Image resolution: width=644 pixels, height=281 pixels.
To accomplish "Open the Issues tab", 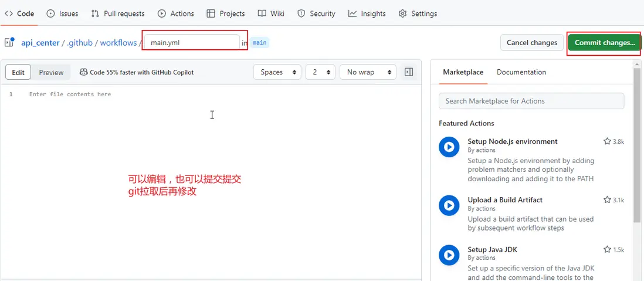I will 62,13.
